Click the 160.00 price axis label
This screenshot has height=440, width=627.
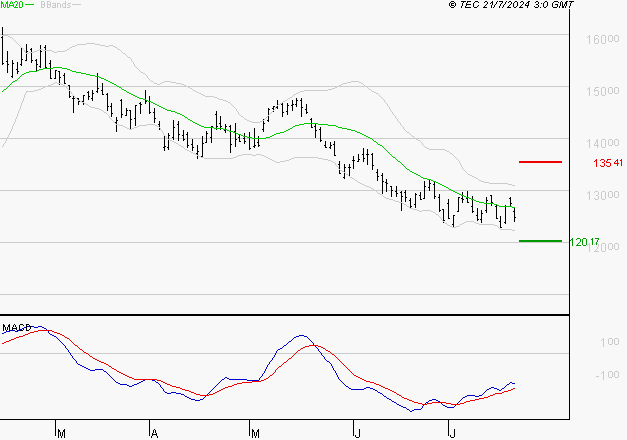coord(603,39)
